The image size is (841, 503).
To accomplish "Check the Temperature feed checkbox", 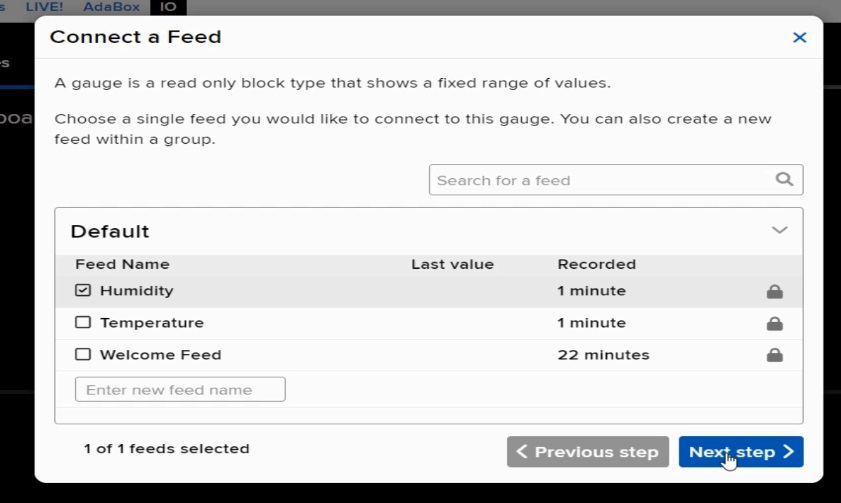I will click(x=83, y=322).
